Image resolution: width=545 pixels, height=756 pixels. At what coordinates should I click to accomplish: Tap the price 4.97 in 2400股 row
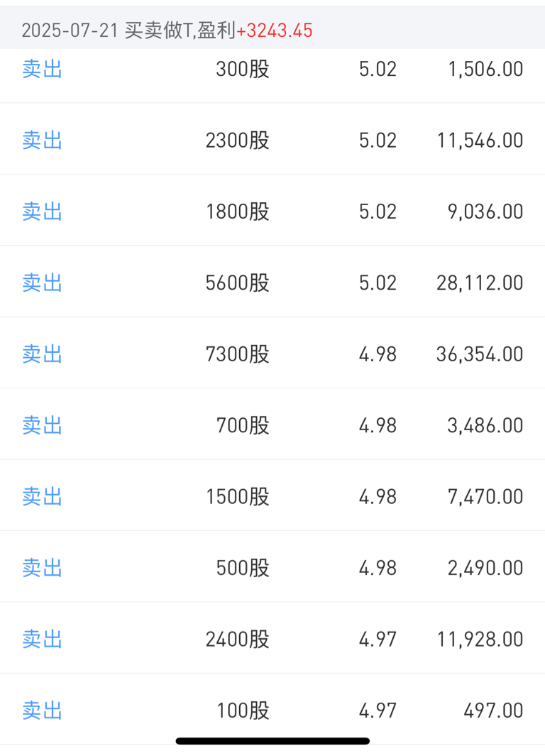point(378,640)
